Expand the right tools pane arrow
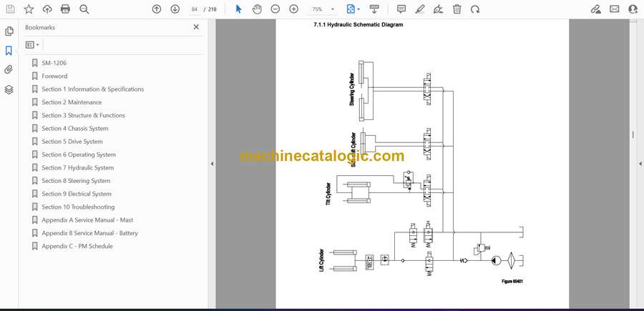 click(x=640, y=164)
